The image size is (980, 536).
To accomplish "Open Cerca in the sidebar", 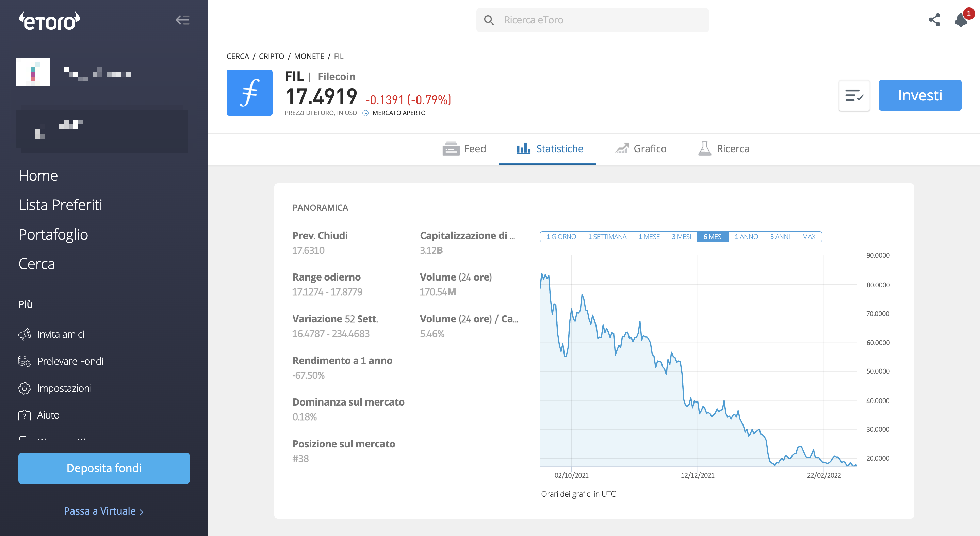I will pos(37,264).
